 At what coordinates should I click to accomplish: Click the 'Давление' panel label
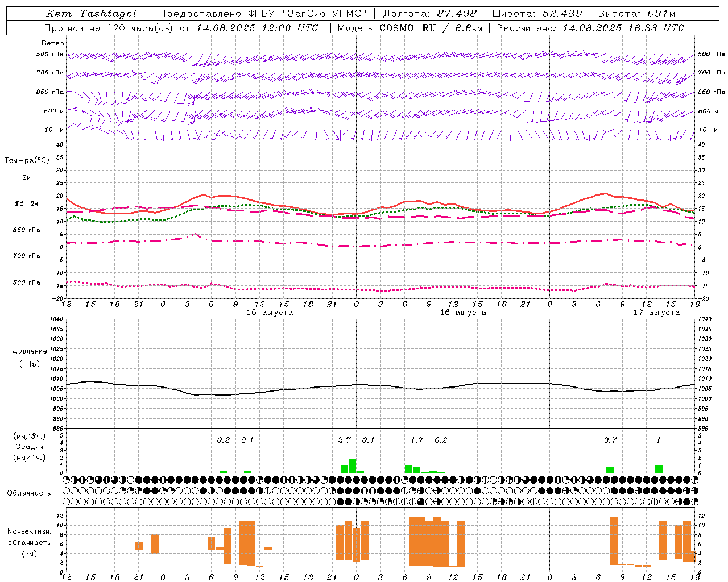(x=30, y=351)
